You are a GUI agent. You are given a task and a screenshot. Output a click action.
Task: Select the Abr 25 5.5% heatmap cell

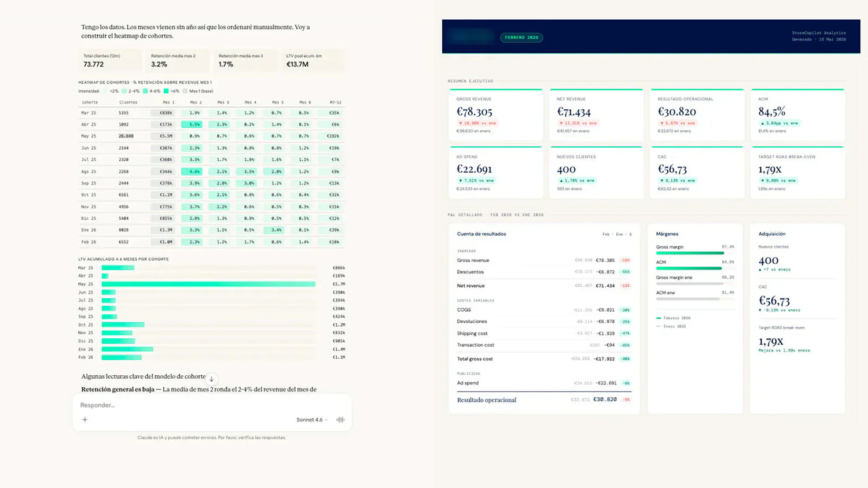tap(194, 124)
